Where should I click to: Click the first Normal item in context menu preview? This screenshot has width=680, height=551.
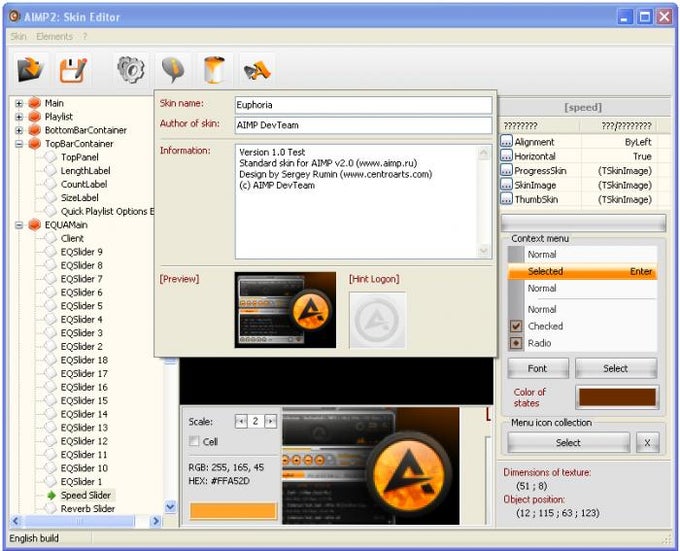582,254
